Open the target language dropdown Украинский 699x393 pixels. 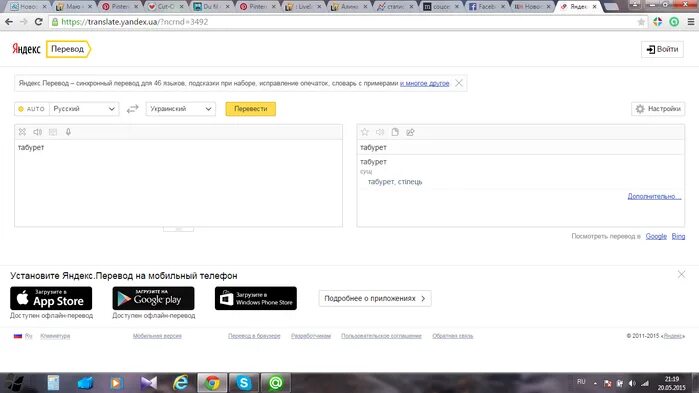click(181, 109)
